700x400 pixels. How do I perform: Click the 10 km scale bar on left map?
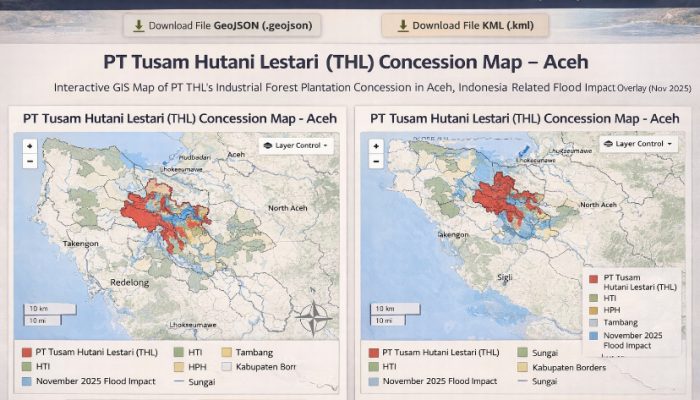[50, 308]
